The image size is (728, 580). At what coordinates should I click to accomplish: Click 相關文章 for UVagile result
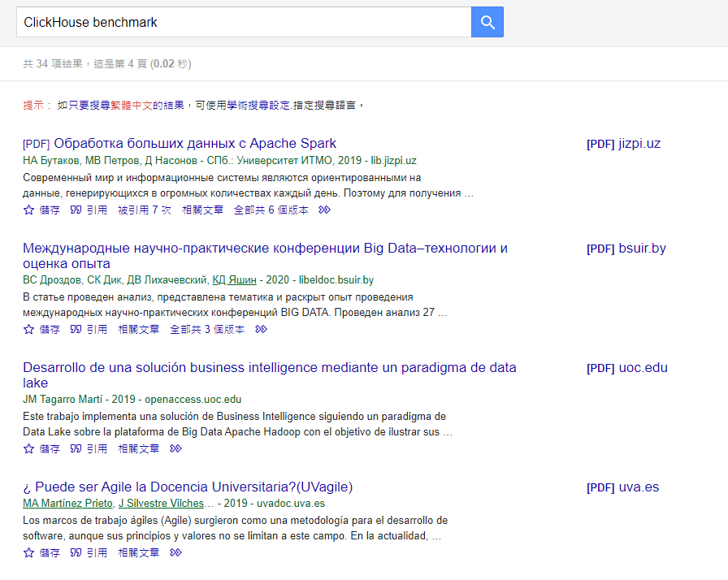(x=138, y=552)
